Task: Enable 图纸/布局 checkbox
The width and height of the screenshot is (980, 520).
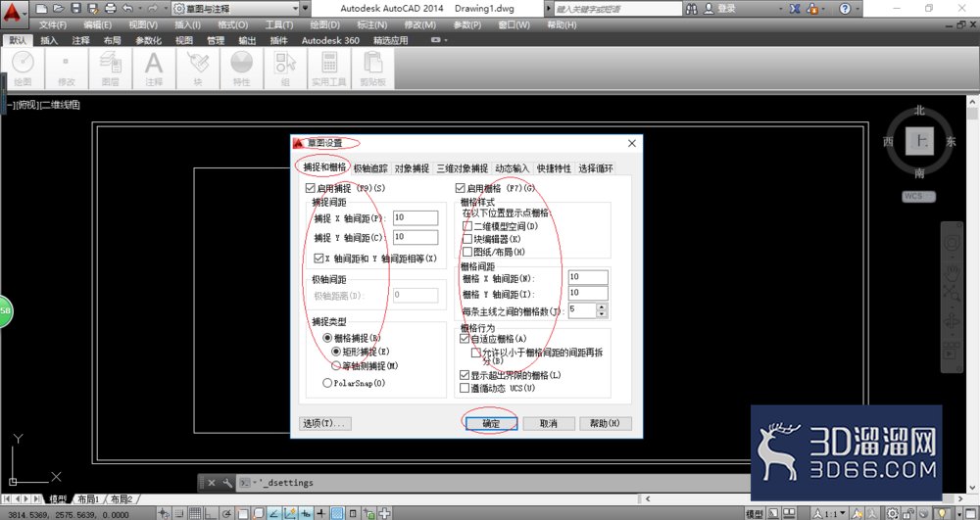Action: coord(466,253)
